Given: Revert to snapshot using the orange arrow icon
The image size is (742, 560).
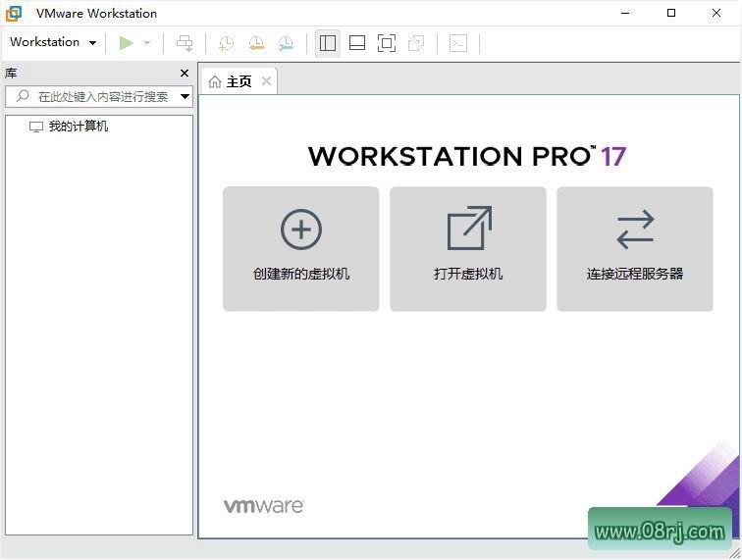Looking at the screenshot, I should pos(256,43).
